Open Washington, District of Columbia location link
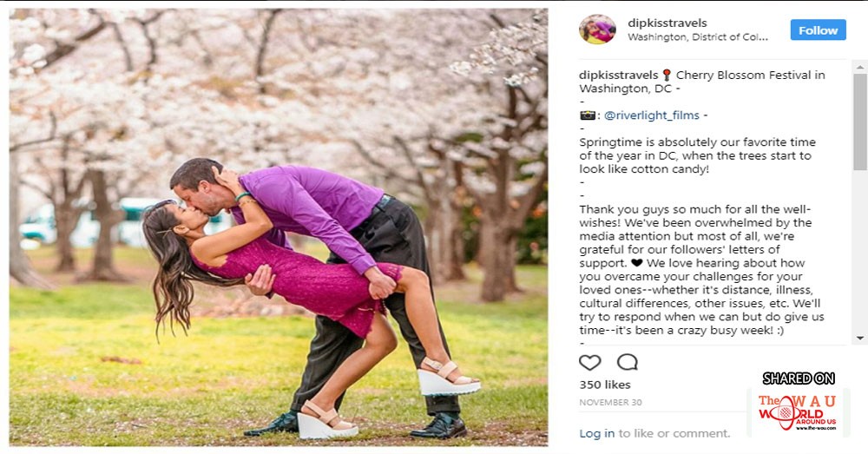Viewport: 868px width, 454px height. [698, 37]
